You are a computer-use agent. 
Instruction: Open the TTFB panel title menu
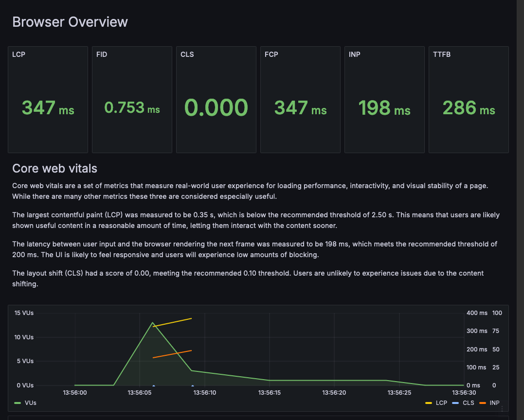(x=441, y=54)
